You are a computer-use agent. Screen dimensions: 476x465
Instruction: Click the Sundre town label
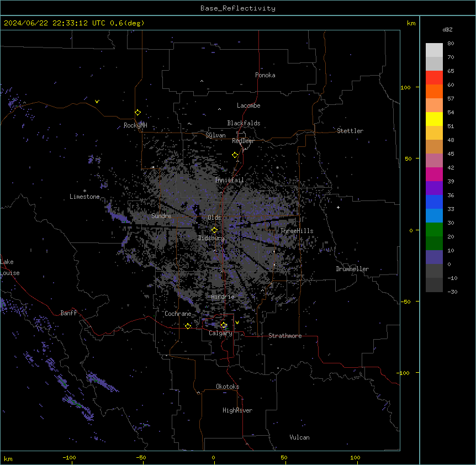[x=161, y=216]
